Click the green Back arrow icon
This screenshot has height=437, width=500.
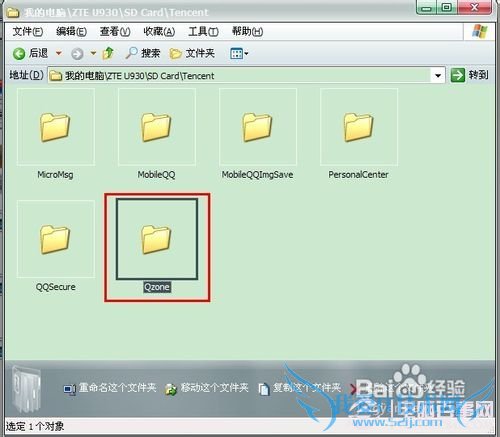coord(19,54)
